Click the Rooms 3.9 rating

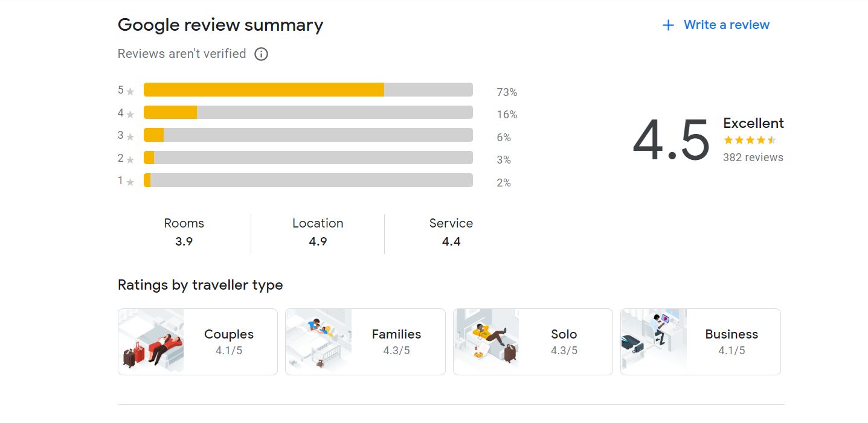(184, 232)
